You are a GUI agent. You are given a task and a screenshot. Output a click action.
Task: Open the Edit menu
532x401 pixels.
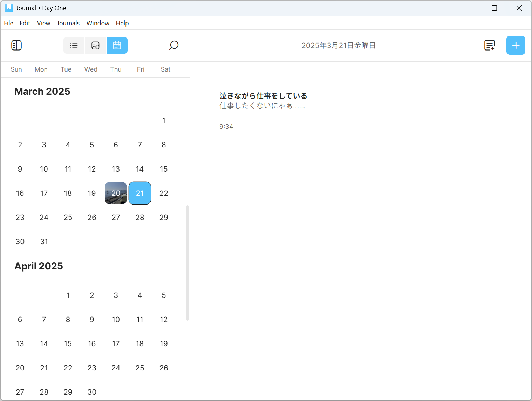click(x=25, y=23)
